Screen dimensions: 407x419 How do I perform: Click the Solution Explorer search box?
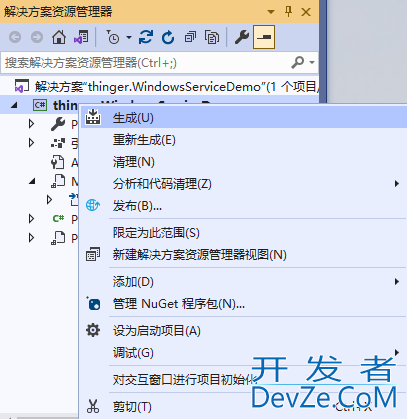[x=159, y=63]
